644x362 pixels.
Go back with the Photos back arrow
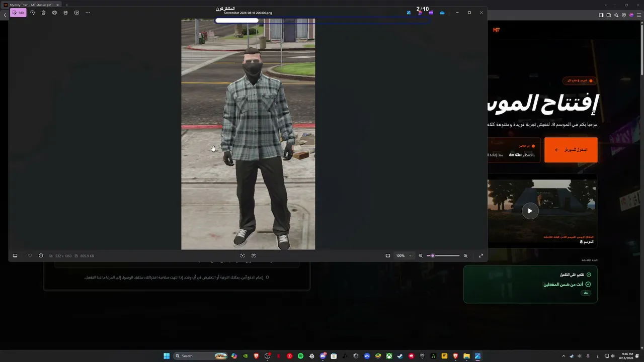click(5, 15)
